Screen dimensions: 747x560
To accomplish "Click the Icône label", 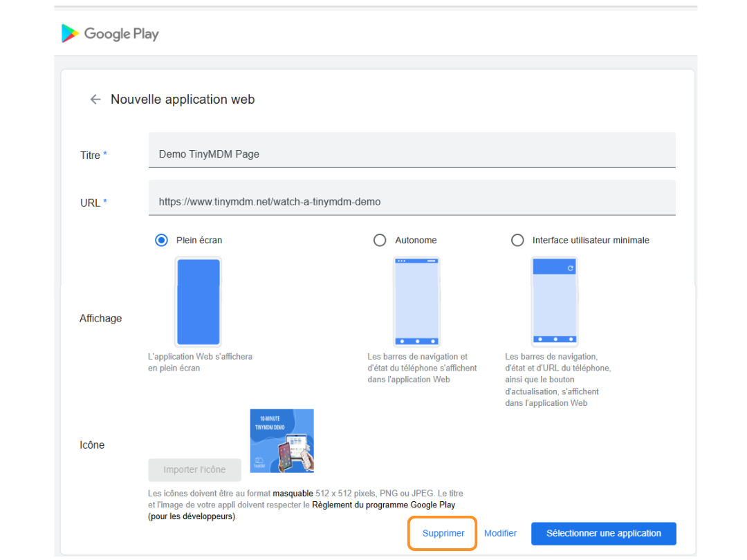I will coord(92,445).
